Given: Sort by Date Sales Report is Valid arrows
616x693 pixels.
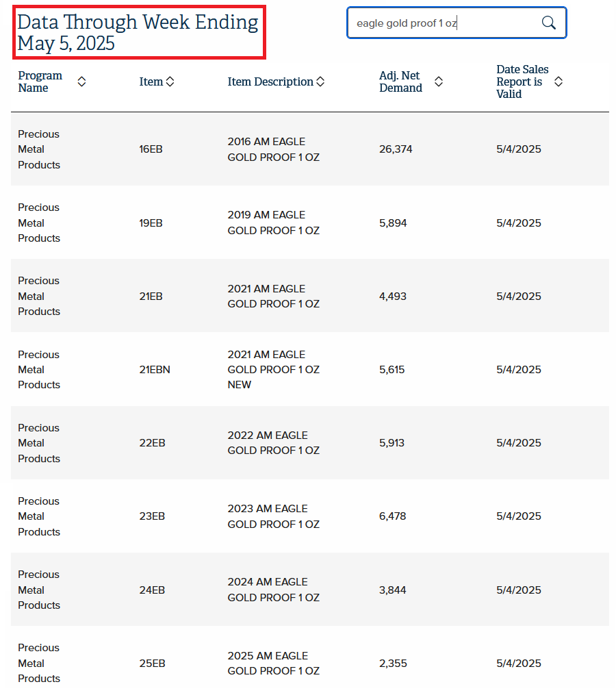Looking at the screenshot, I should (x=558, y=81).
